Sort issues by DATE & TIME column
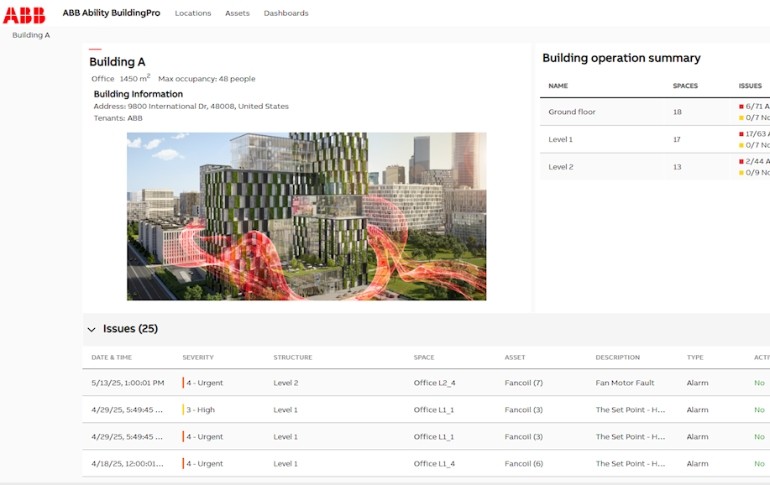 tap(111, 357)
